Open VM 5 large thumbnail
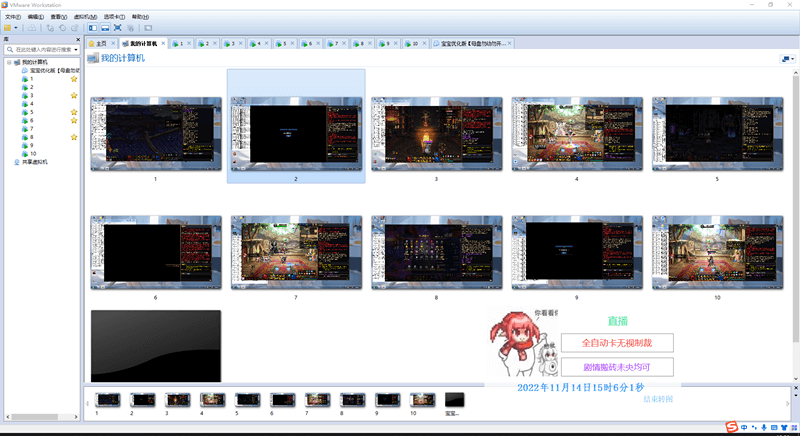 (x=717, y=134)
